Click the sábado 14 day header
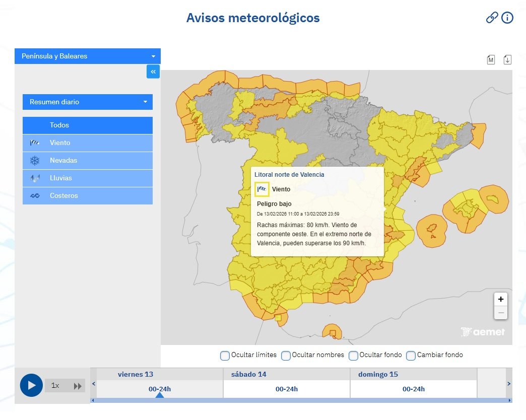Viewport: 526px width, 420px height. pos(248,374)
